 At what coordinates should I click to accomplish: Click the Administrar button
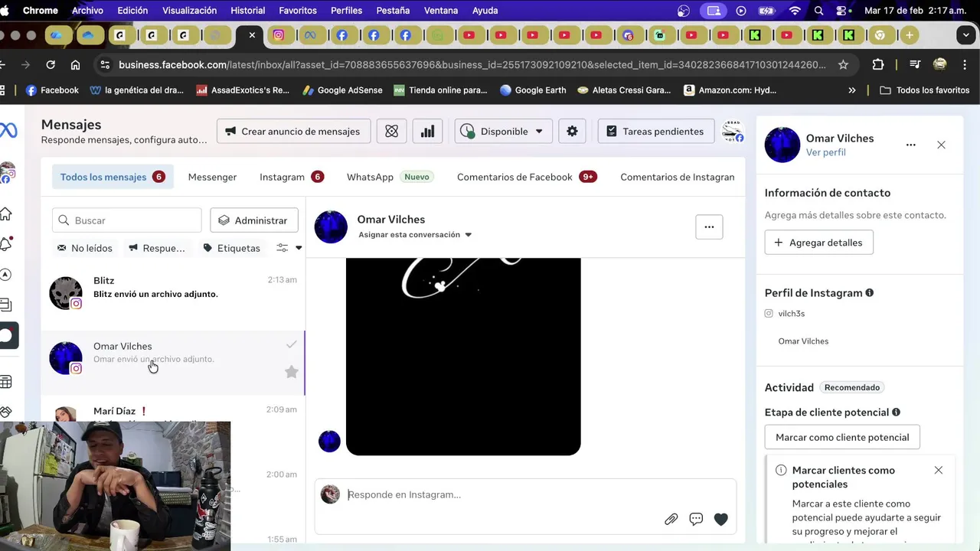click(253, 220)
